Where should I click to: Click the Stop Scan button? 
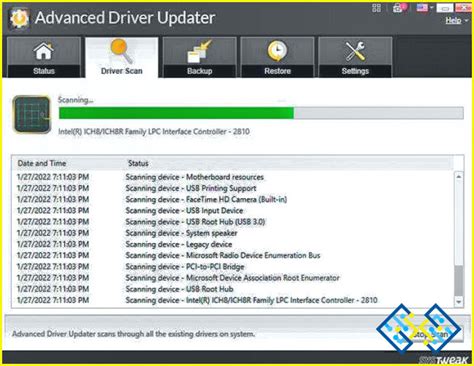pos(430,334)
